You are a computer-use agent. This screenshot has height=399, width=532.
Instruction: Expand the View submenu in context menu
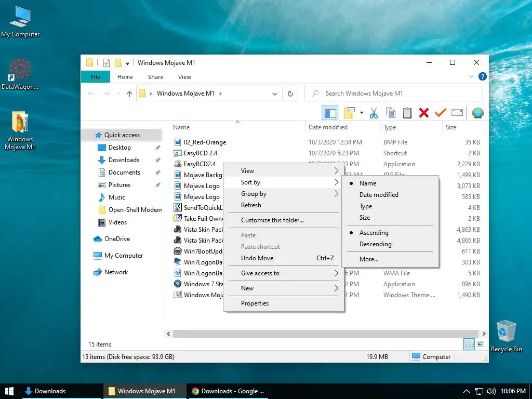(284, 170)
